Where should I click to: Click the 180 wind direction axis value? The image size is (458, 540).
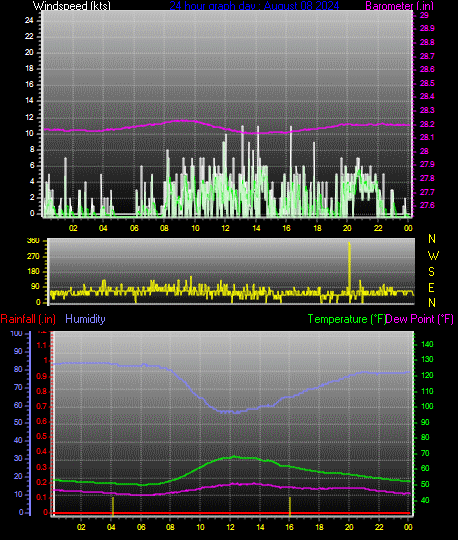[x=33, y=272]
